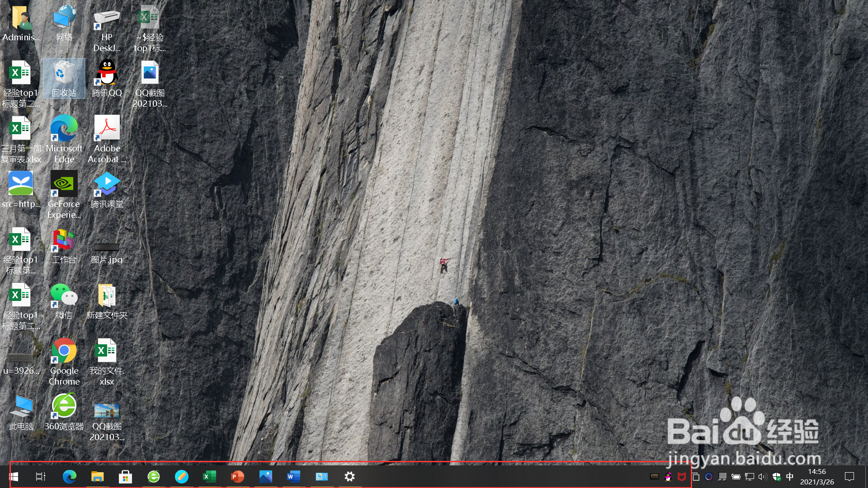
Task: Select the ~$经验top1 Excel temp file
Action: tap(150, 30)
